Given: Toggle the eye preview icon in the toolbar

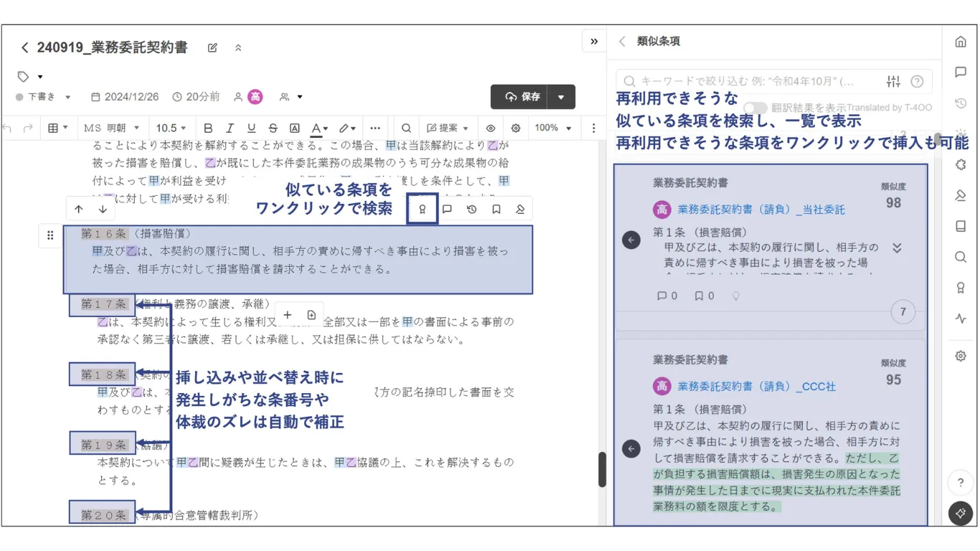Looking at the screenshot, I should 491,128.
